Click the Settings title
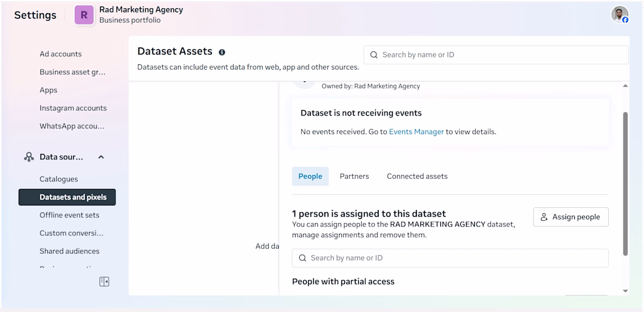Screen dimensions: 644x312 pyautogui.click(x=35, y=15)
